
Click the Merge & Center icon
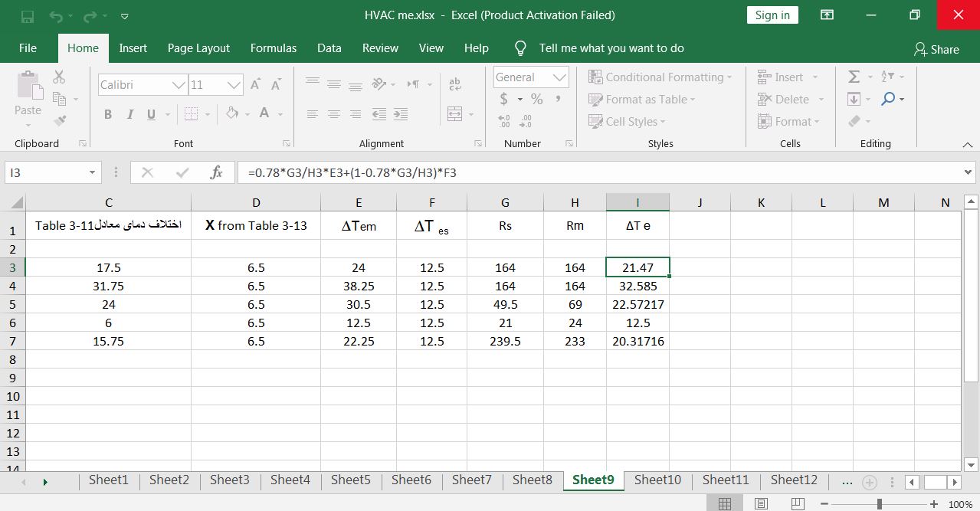455,114
